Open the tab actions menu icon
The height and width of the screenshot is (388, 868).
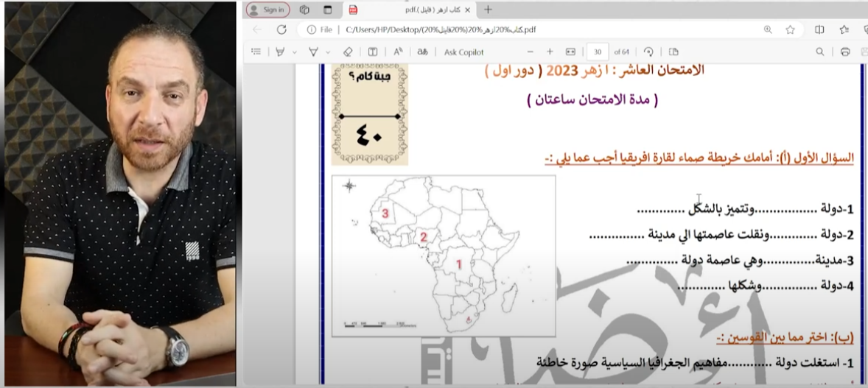click(x=328, y=10)
